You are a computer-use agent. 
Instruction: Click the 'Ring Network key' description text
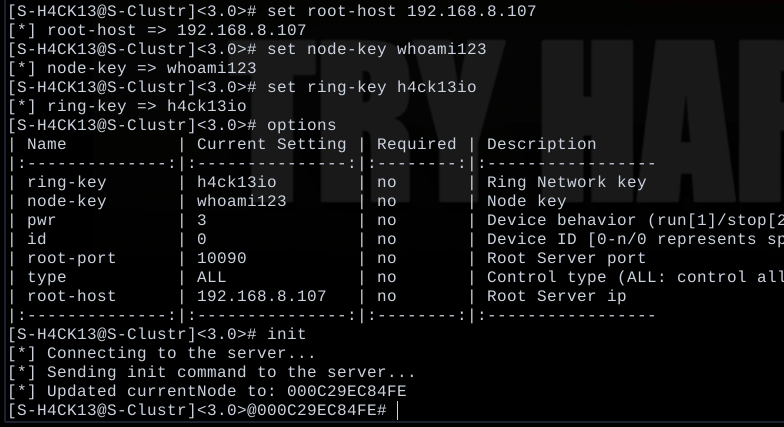pos(566,182)
